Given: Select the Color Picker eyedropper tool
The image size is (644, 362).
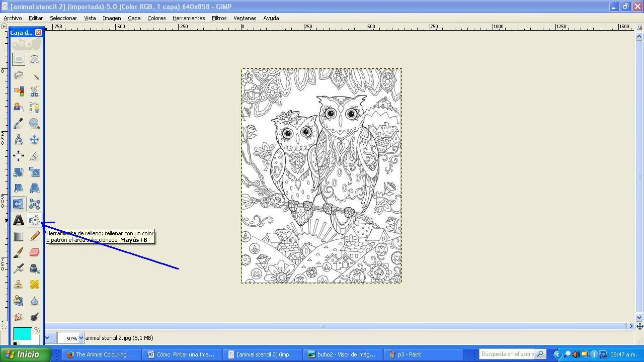Looking at the screenshot, I should click(x=19, y=124).
